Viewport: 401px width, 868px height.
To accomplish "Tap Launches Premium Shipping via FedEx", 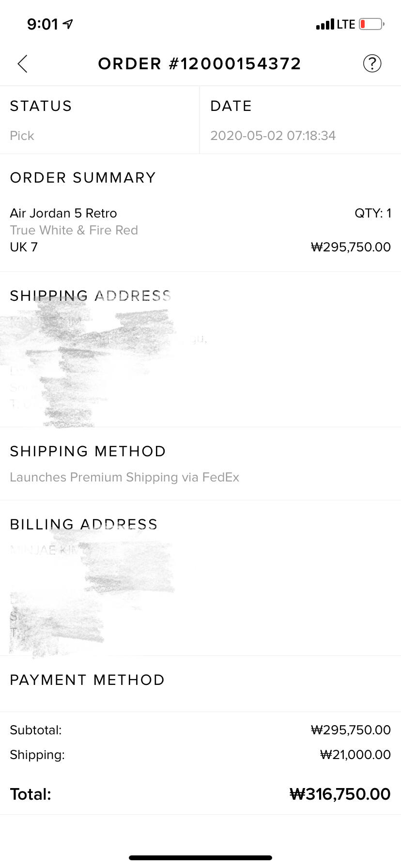I will 124,477.
